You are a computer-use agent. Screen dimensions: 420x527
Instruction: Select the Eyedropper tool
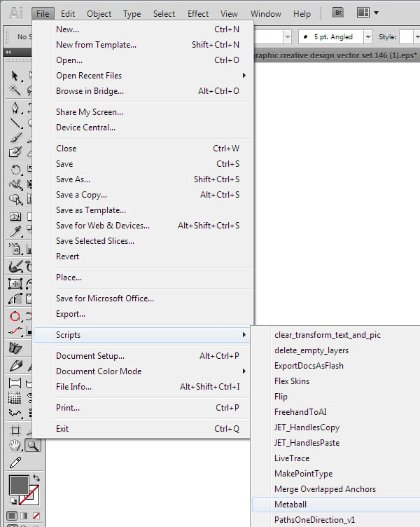[15, 231]
